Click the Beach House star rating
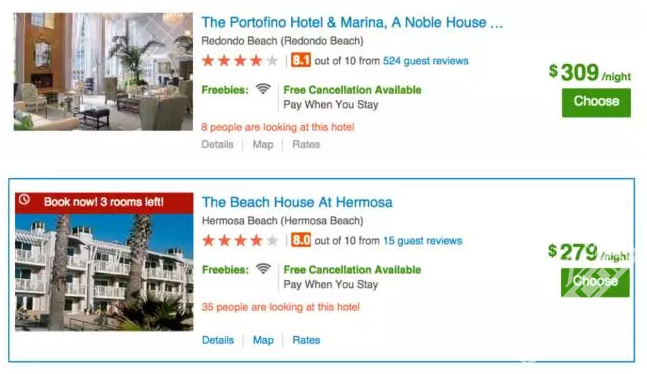 point(240,240)
